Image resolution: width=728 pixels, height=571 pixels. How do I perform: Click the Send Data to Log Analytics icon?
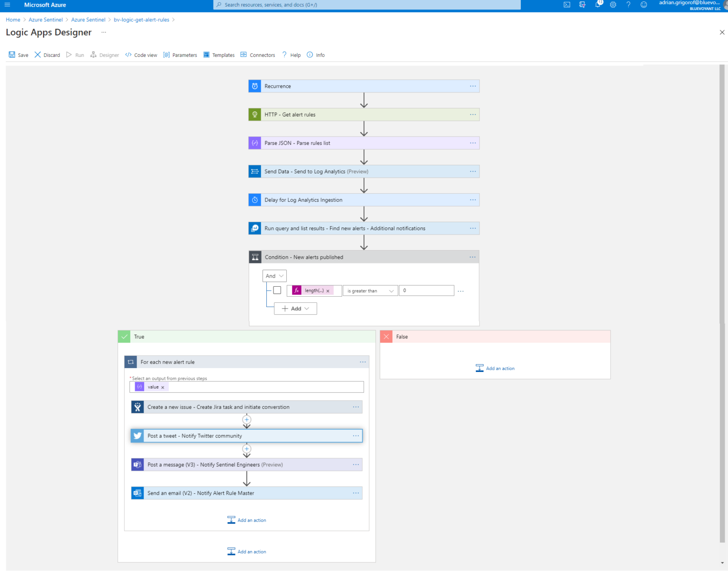[x=255, y=171]
